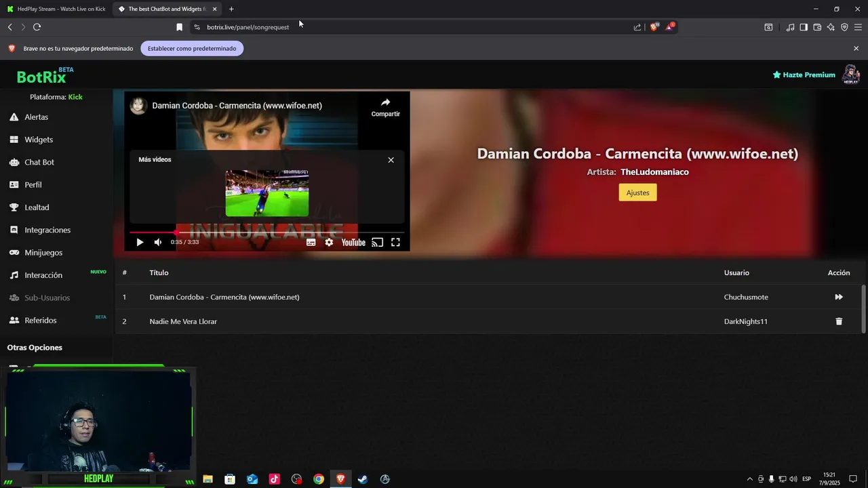
Task: Toggle YouTube subtitles button
Action: pos(311,242)
